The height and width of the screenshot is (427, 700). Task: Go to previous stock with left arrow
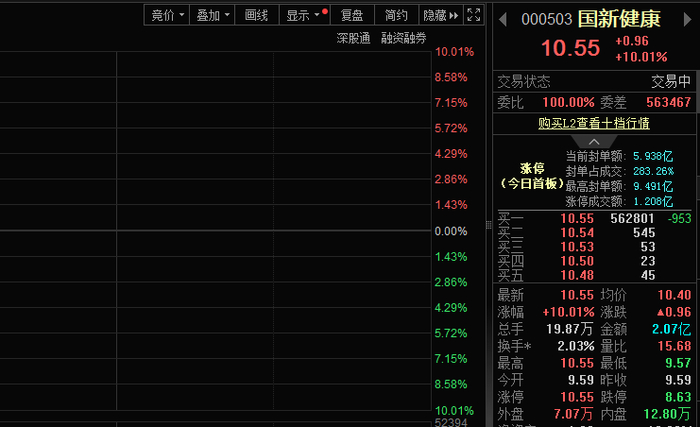(503, 19)
